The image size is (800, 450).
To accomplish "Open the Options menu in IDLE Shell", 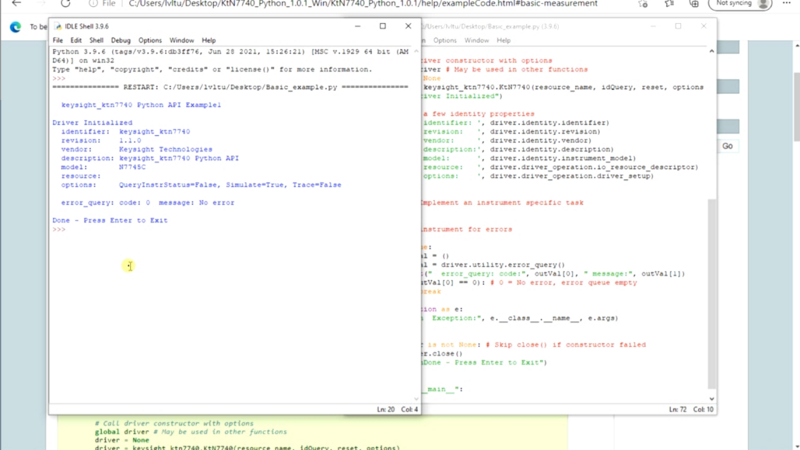I will pyautogui.click(x=149, y=41).
